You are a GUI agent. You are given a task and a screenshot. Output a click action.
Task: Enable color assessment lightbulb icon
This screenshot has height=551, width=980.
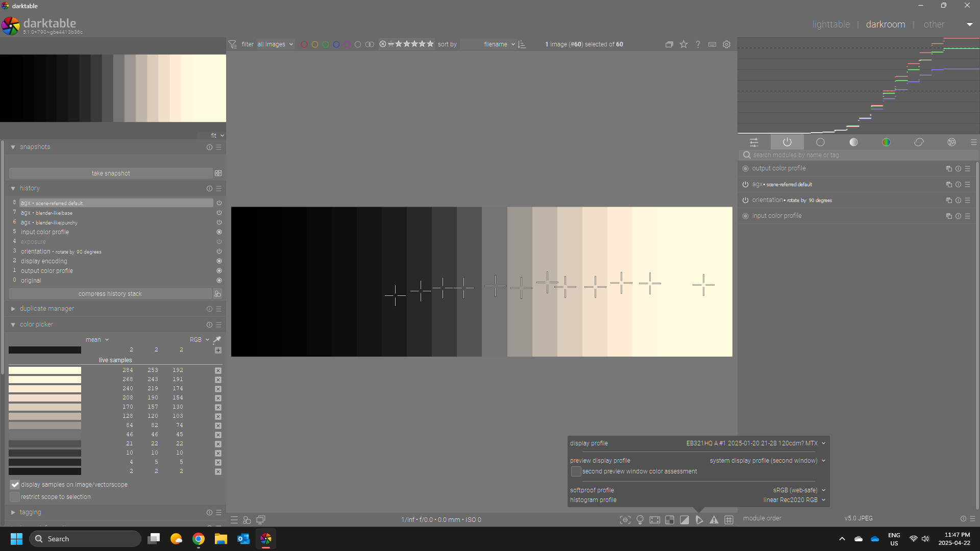coord(640,520)
